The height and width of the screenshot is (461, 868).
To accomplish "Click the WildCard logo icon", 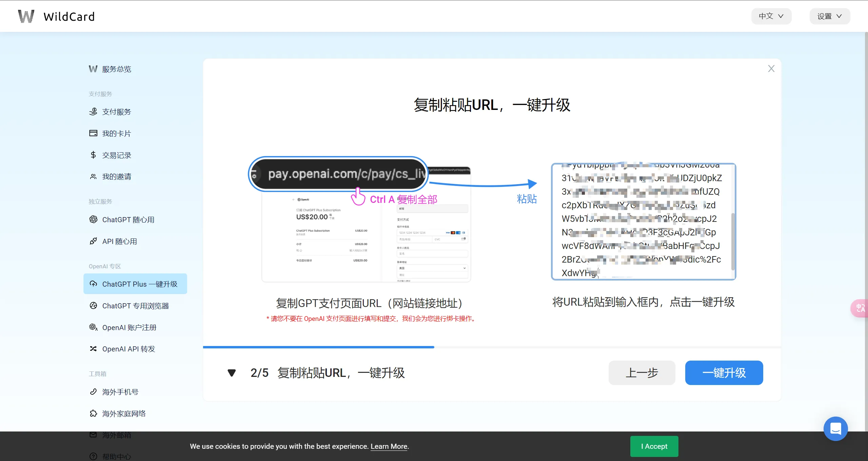I will [26, 16].
